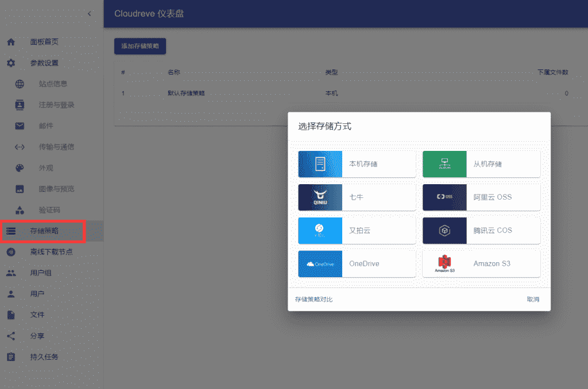Image resolution: width=588 pixels, height=389 pixels.
Task: Open 传输与通信 settings page
Action: click(52, 147)
